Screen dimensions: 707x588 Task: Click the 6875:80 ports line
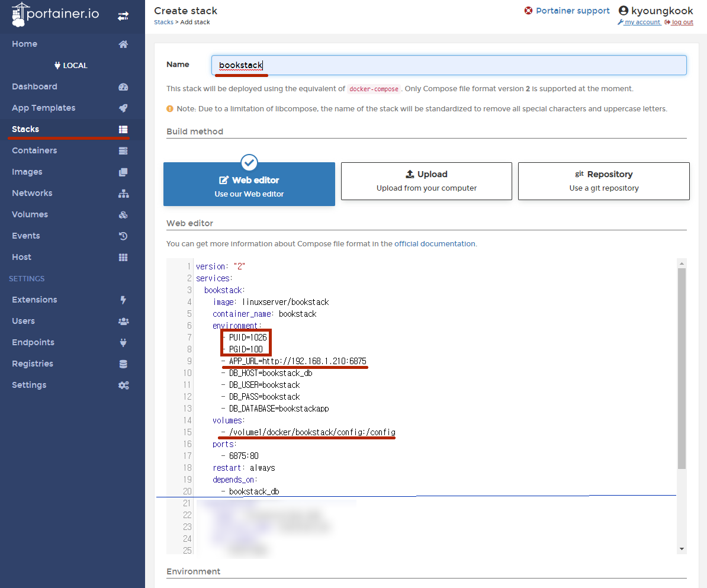[x=240, y=456]
